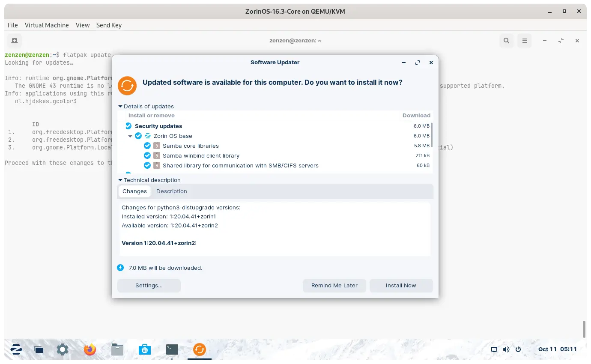Viewport: 591px width, 364px height.
Task: Open the File menu
Action: (13, 25)
